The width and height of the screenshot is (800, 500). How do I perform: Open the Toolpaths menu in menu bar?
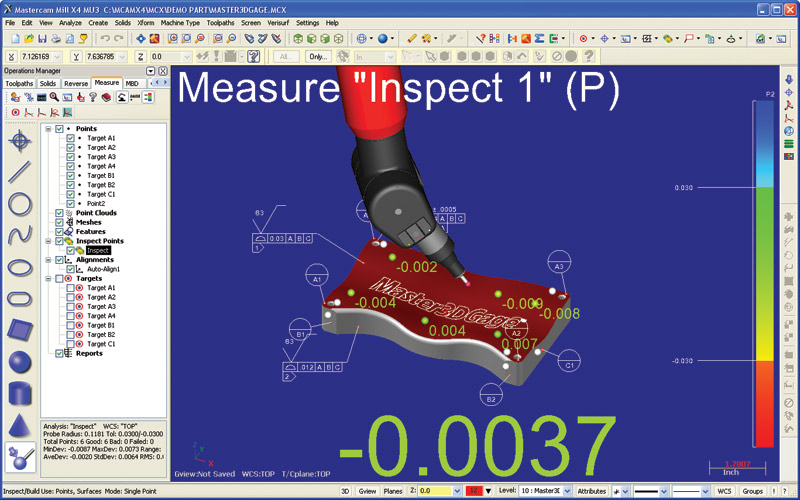coord(220,23)
